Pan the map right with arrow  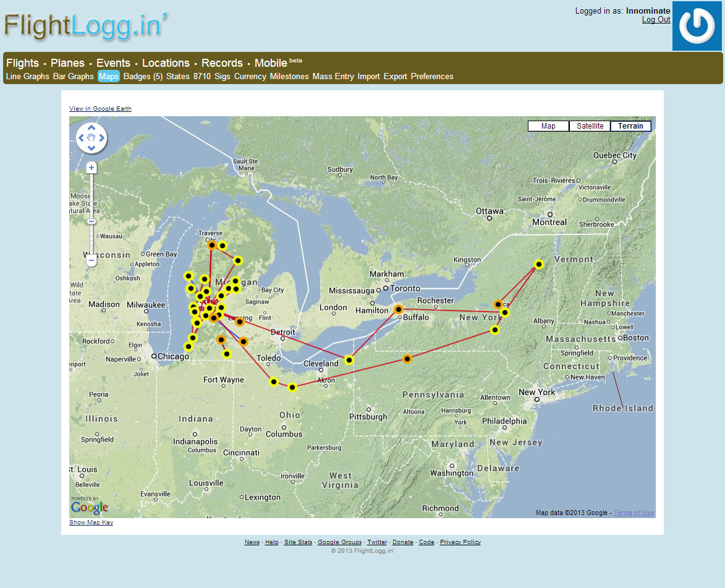(102, 138)
